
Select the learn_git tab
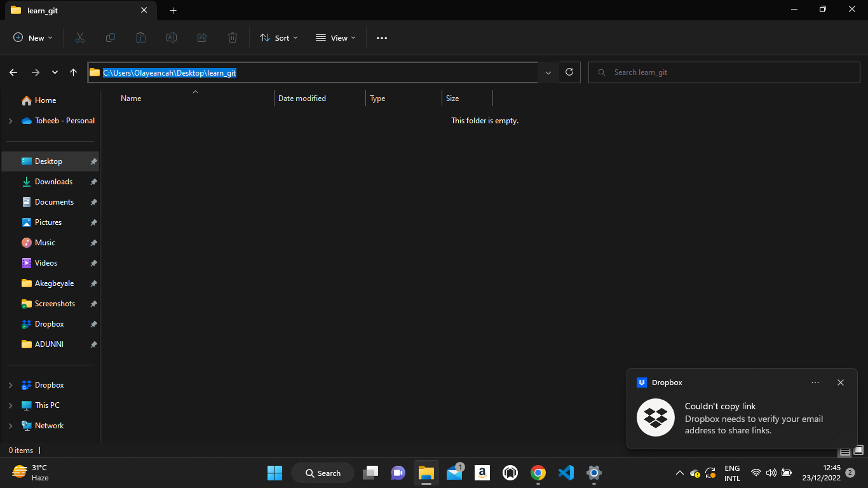80,10
